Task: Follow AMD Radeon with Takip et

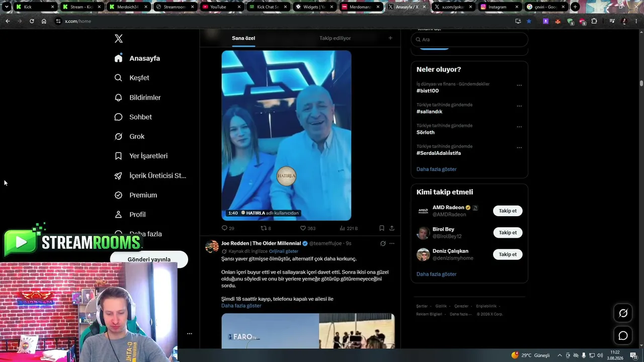Action: (508, 211)
